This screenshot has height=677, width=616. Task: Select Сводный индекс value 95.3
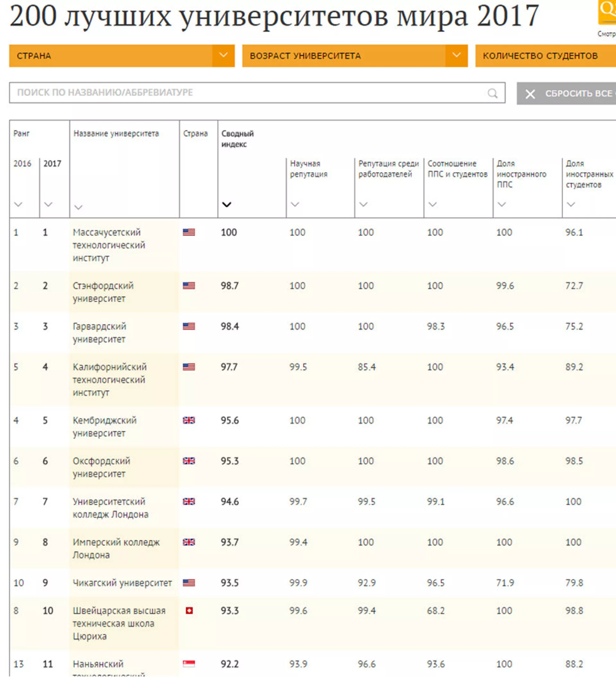coord(229,461)
